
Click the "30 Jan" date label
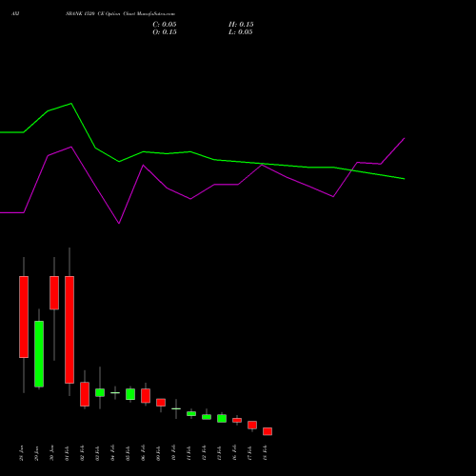[x=51, y=453]
